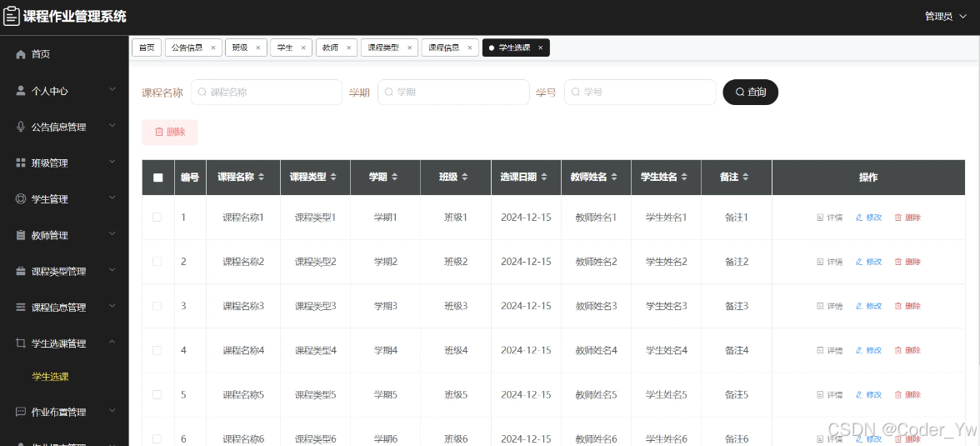980x446 pixels.
Task: Click the lifebuoy icon beside 学生管理
Action: coord(21,199)
